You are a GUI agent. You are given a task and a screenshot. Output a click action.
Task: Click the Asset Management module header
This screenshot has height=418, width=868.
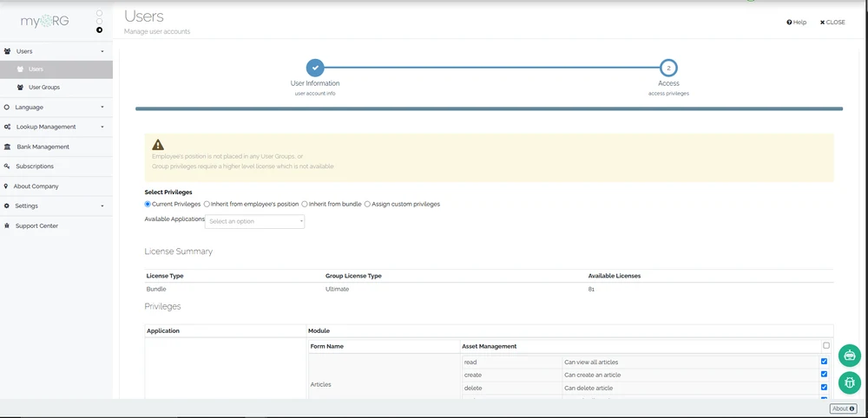489,346
